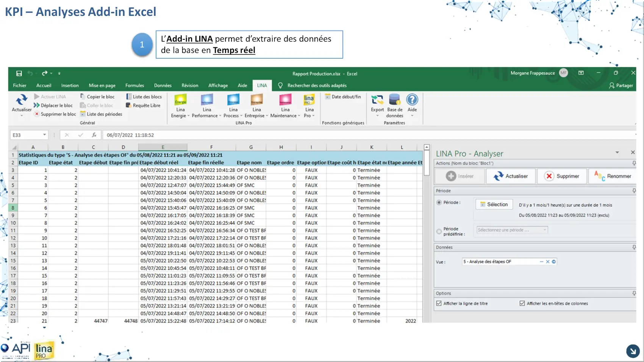Click the formula bar field
The width and height of the screenshot is (644, 362).
tap(369, 135)
